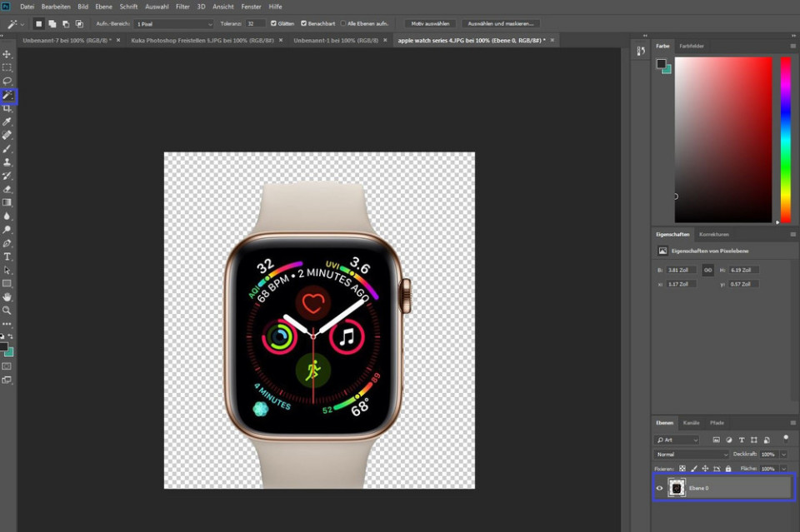Open the Ebenen panel options menu

[792, 423]
